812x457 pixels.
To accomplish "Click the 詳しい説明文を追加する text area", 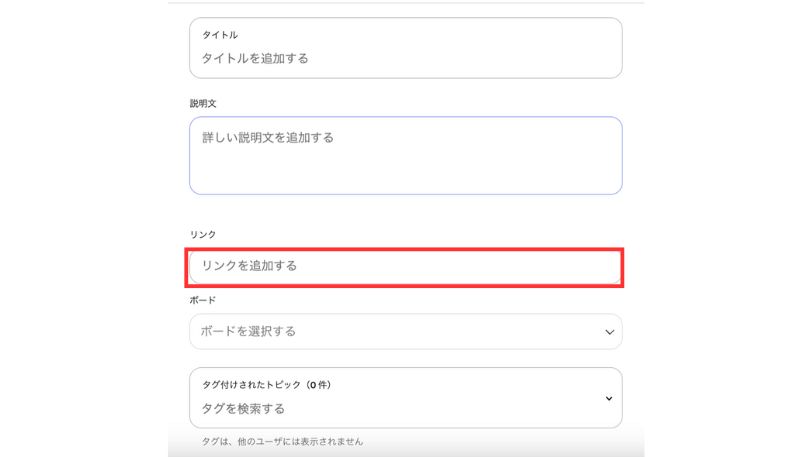I will coord(405,155).
